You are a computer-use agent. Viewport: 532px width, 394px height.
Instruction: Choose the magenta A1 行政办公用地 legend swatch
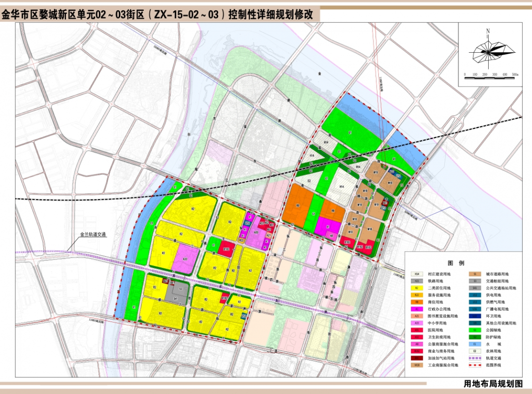point(417,309)
